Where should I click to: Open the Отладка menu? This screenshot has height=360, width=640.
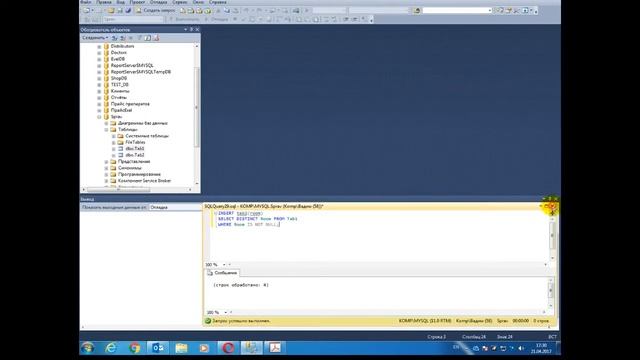(158, 2)
